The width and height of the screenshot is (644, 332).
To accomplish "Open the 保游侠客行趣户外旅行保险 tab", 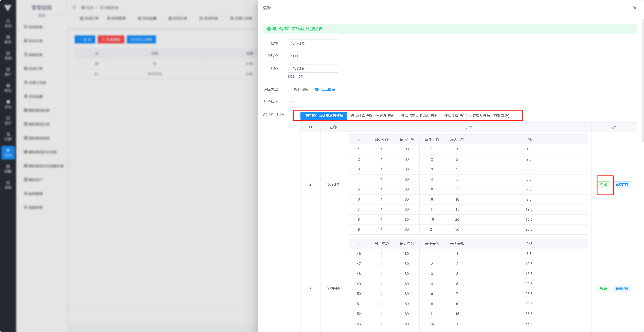I will (x=372, y=116).
